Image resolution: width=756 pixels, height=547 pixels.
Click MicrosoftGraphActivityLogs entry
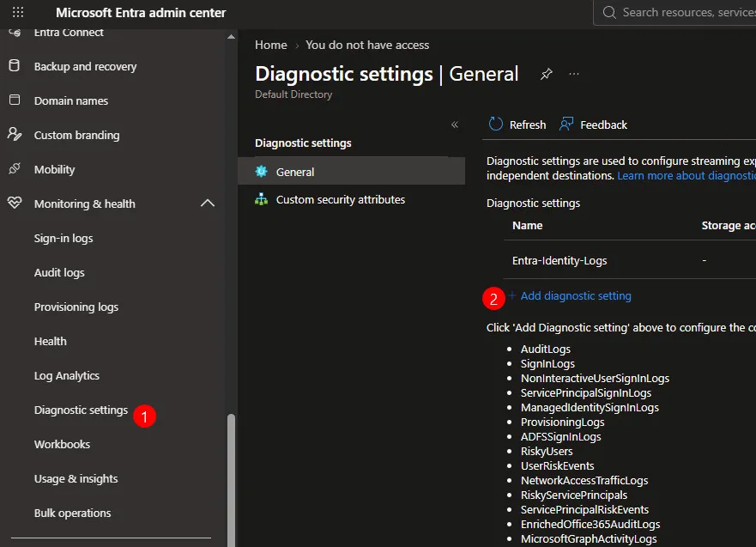(589, 538)
